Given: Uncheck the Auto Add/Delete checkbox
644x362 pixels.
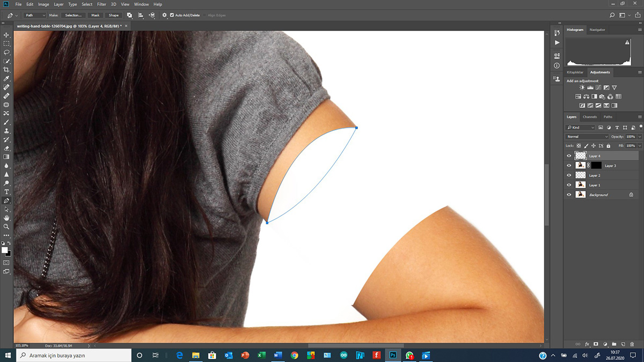Looking at the screenshot, I should [172, 15].
